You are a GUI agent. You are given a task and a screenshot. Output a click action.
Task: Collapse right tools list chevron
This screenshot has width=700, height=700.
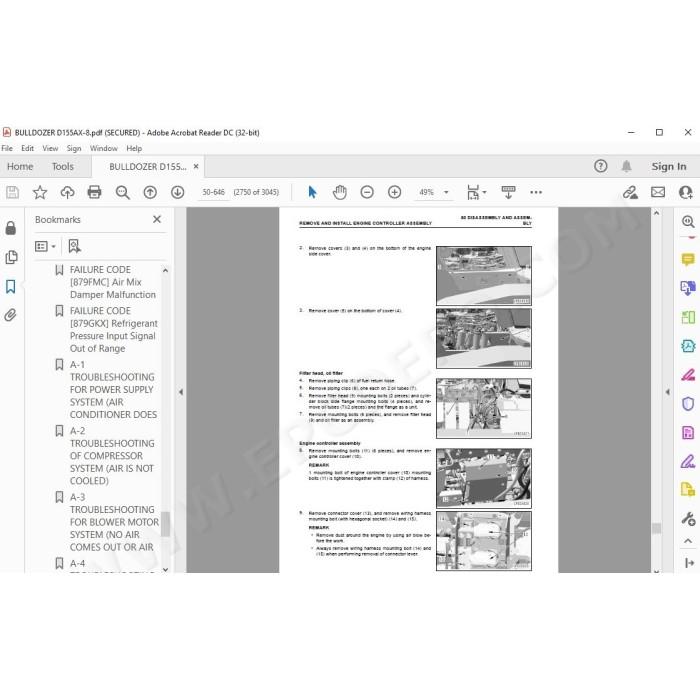(688, 541)
